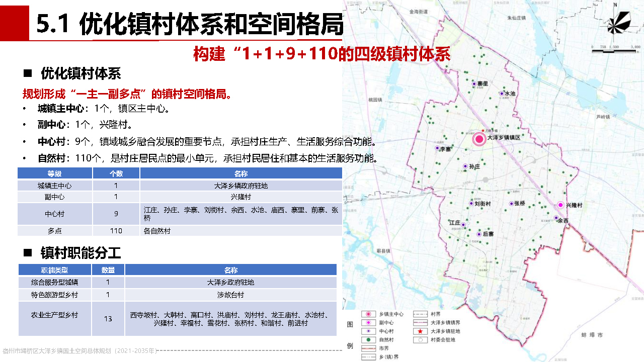Click the red star icon in legend
This screenshot has width=644, height=362.
coord(419,331)
